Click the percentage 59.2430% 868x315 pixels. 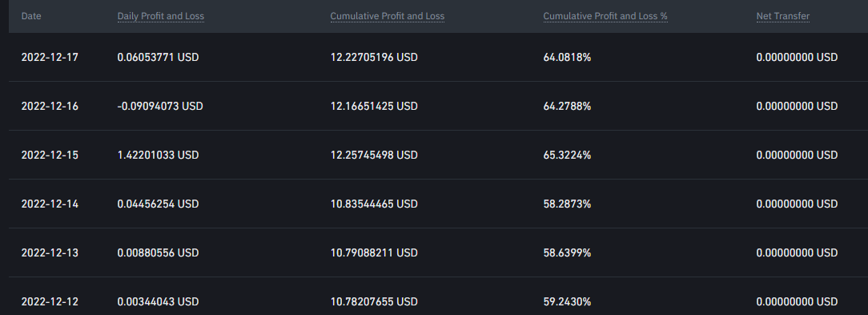(567, 301)
